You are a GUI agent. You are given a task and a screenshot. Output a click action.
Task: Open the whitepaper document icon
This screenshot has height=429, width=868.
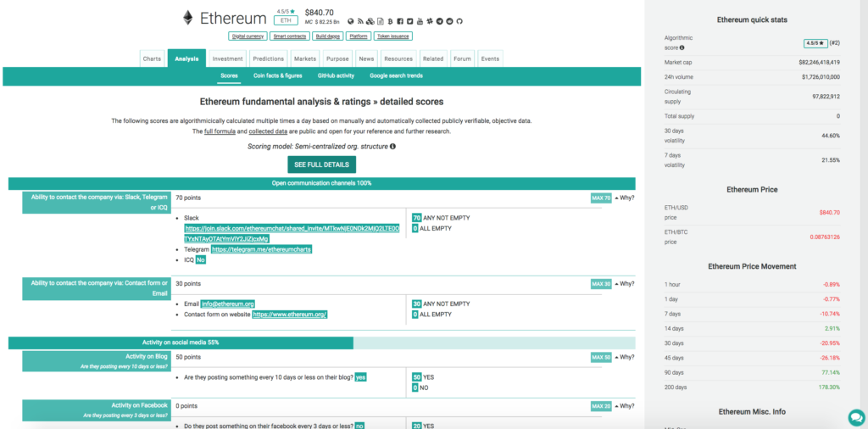(x=381, y=21)
